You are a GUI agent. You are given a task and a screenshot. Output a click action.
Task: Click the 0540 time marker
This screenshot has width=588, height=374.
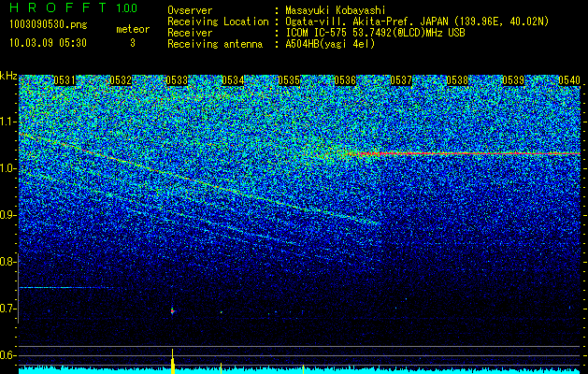569,80
